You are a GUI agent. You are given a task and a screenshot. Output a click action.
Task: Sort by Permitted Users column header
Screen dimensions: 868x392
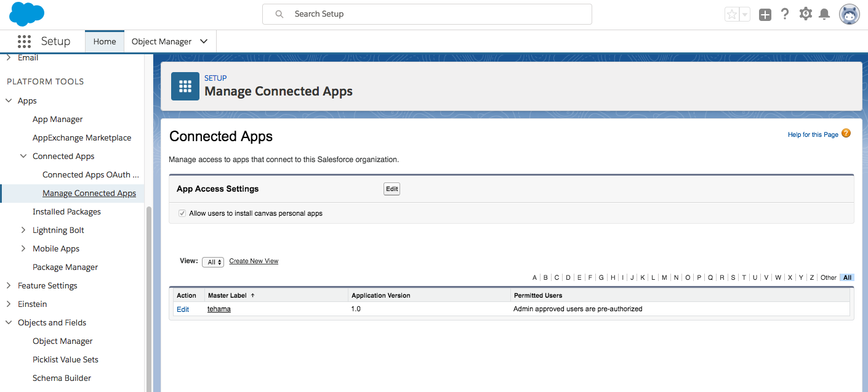[538, 296]
